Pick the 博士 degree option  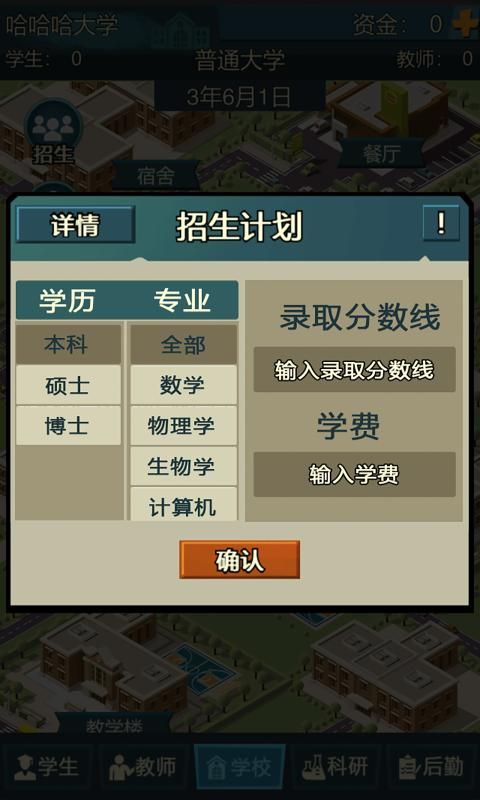[x=68, y=426]
